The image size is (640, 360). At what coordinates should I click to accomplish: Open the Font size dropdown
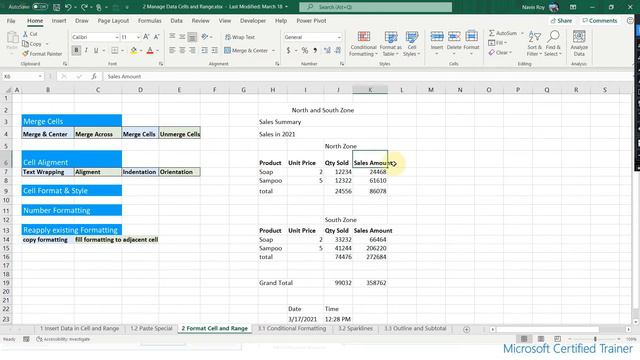pyautogui.click(x=138, y=37)
